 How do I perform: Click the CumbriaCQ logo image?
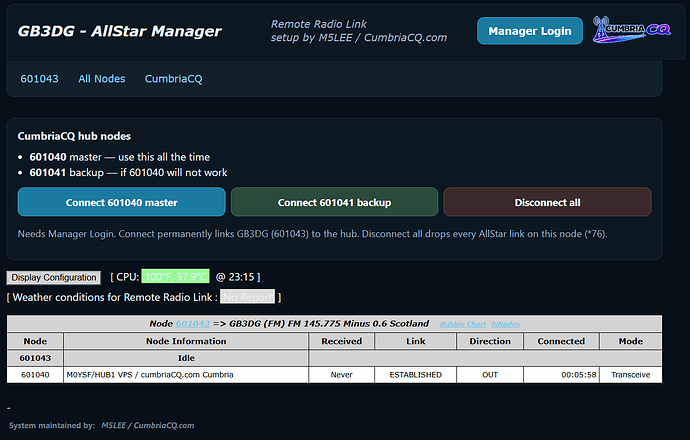pos(632,29)
